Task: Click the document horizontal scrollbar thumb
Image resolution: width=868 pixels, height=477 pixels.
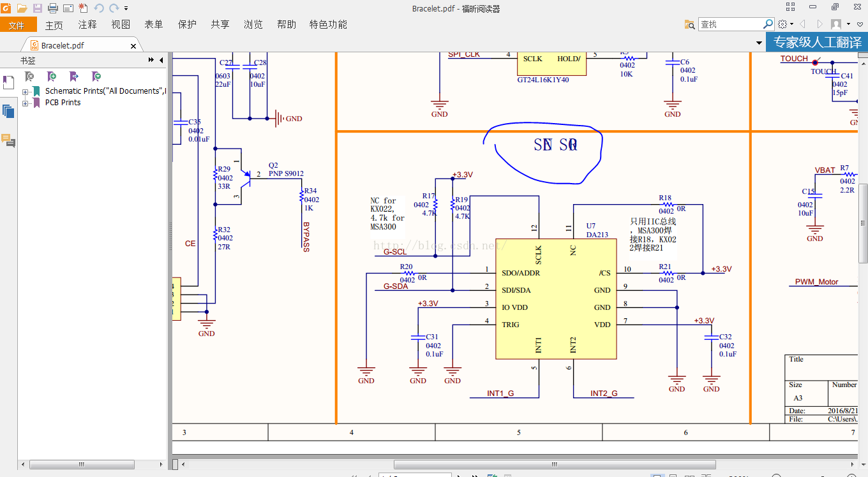Action: point(555,465)
